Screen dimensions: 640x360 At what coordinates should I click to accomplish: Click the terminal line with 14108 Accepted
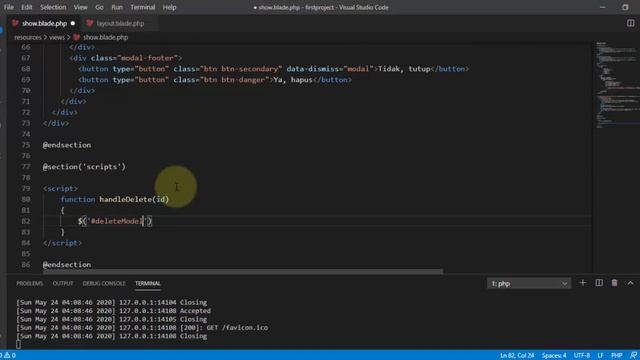click(x=113, y=311)
